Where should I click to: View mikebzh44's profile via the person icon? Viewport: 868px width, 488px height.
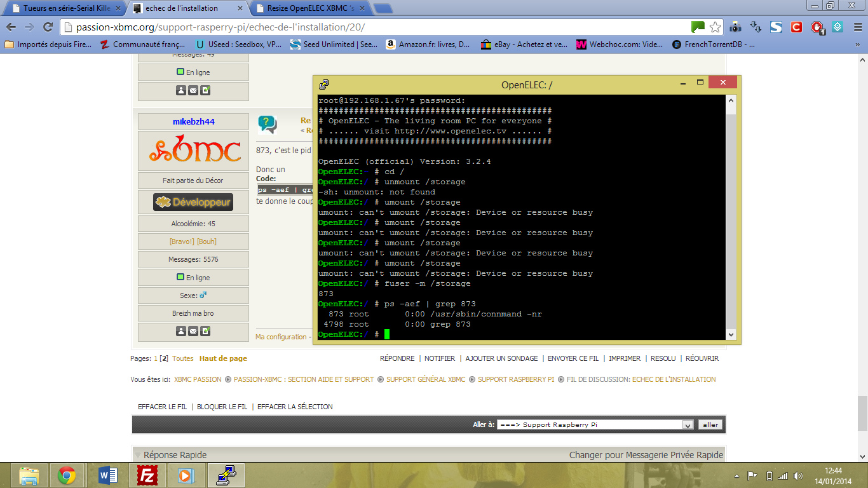click(x=181, y=331)
